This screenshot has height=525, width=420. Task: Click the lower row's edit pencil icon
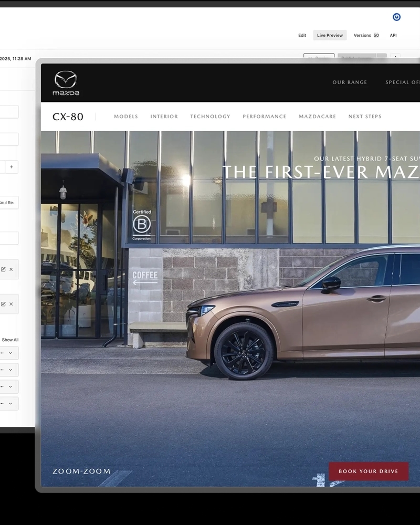3,304
